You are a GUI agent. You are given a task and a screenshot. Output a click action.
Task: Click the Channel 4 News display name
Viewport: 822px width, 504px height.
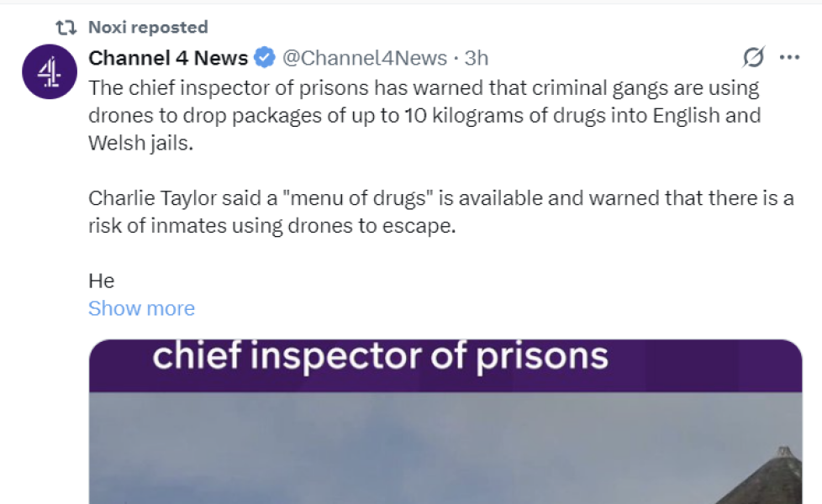tap(167, 57)
